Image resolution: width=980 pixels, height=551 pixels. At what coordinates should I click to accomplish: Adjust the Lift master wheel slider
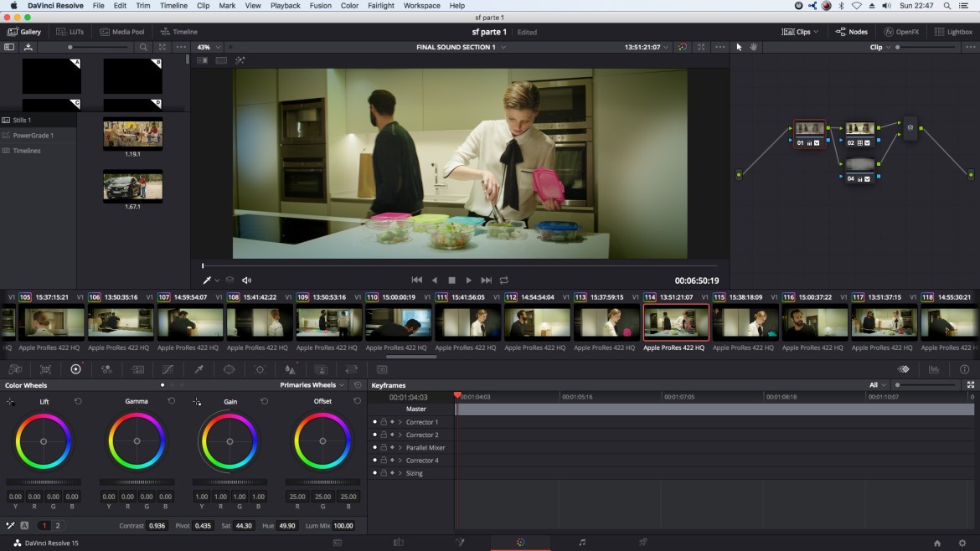click(x=44, y=482)
